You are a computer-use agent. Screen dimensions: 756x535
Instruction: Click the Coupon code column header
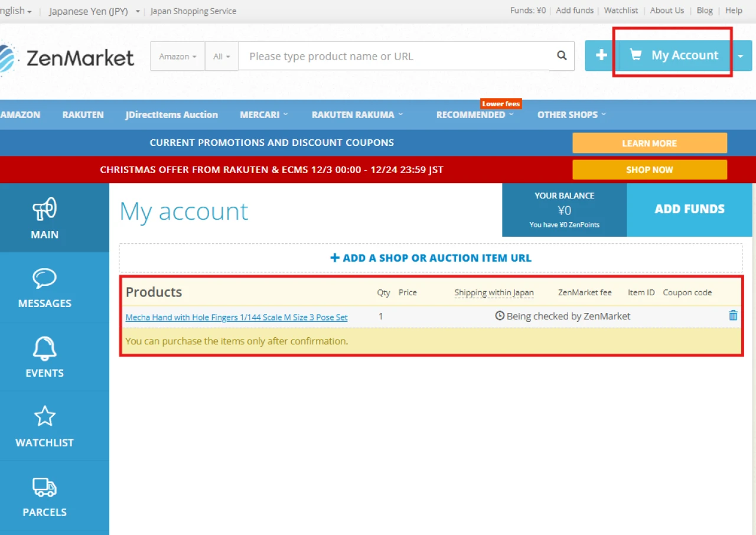click(x=687, y=292)
